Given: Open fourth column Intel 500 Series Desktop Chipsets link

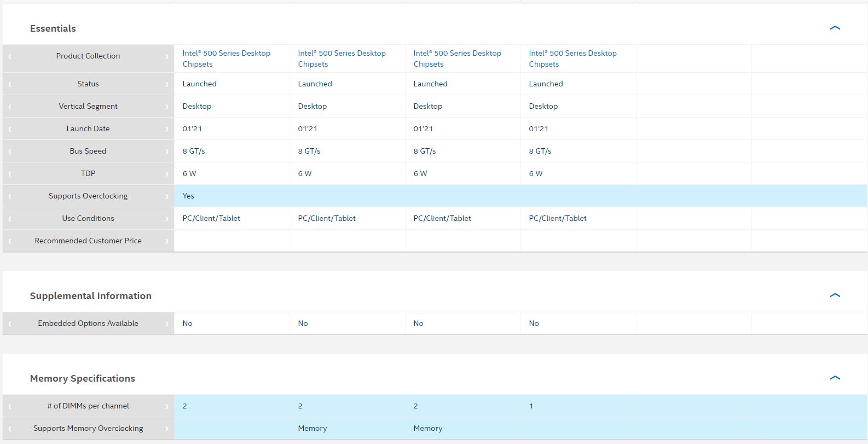Looking at the screenshot, I should click(x=572, y=59).
